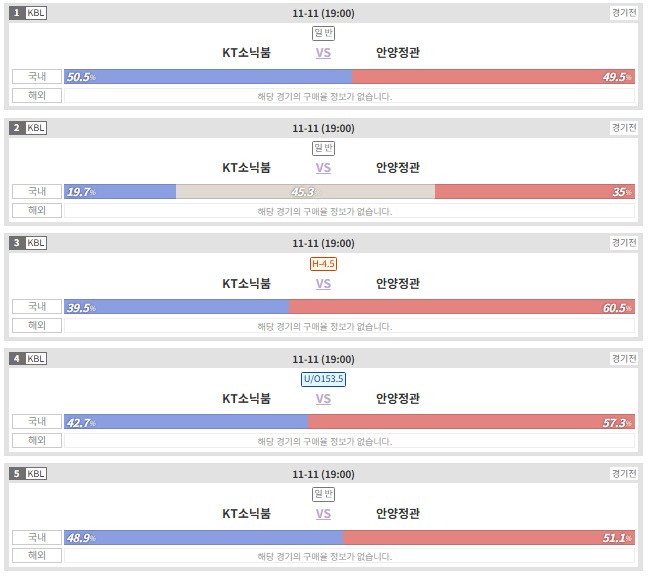Image resolution: width=651 pixels, height=579 pixels.
Task: Click the 일반 badge in match 1
Action: pos(323,33)
